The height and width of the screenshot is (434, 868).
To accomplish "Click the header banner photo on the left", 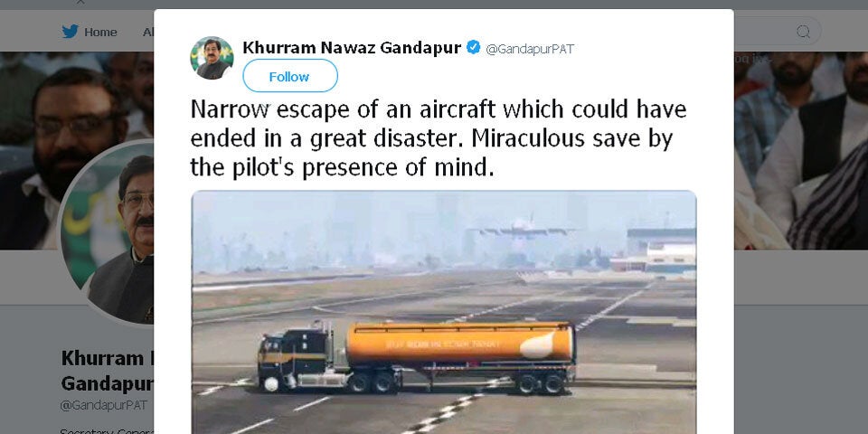I will tap(77, 151).
